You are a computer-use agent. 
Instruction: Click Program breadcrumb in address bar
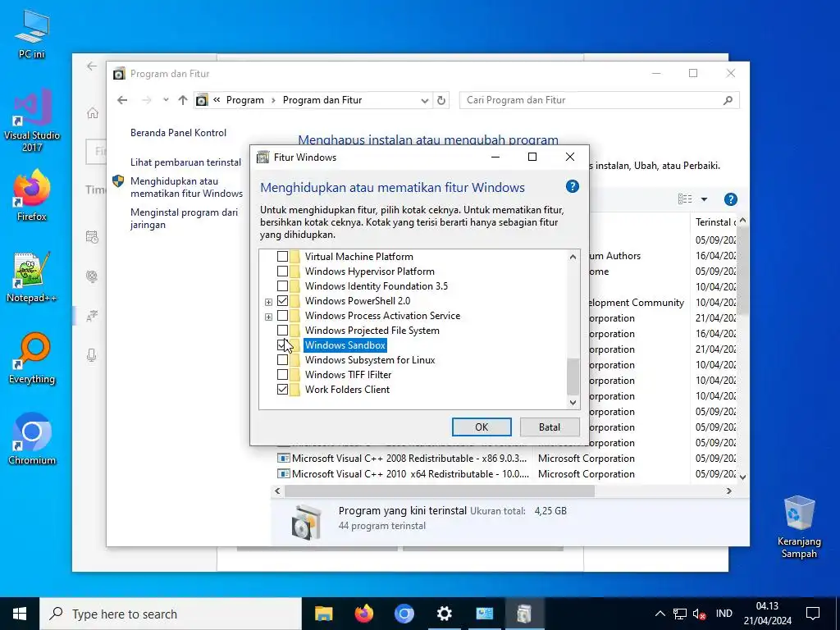244,100
